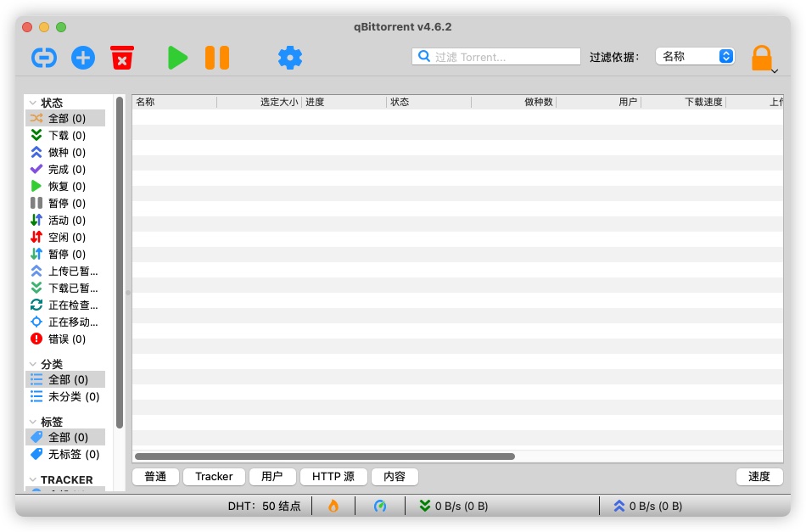Viewport: 806px width, 532px height.
Task: Select the 全部 (0) status filter
Action: pos(65,118)
